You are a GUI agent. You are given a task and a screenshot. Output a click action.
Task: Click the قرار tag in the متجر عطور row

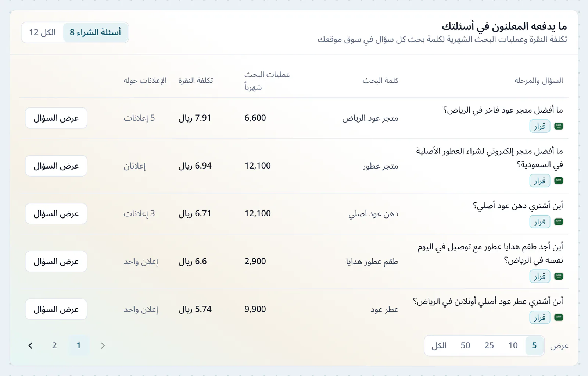(x=540, y=181)
